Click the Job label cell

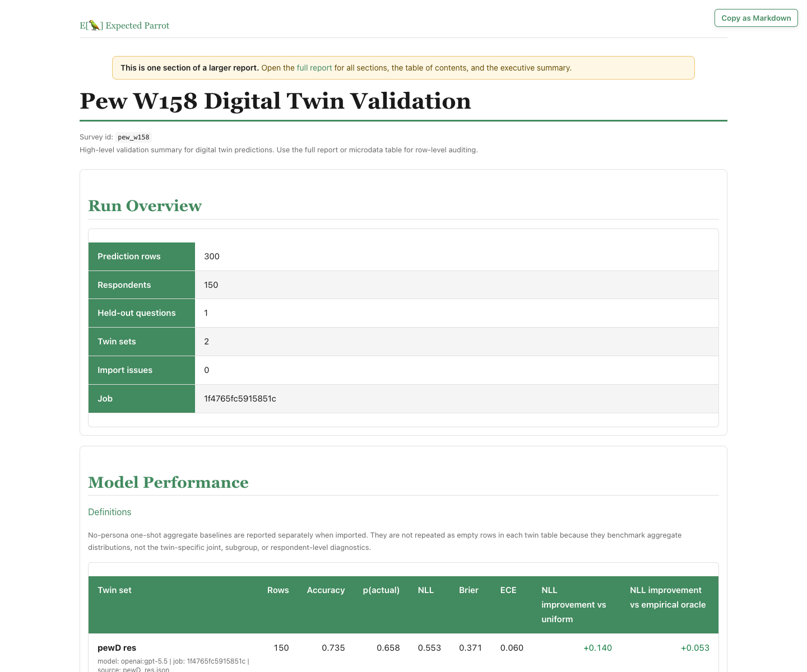[142, 399]
